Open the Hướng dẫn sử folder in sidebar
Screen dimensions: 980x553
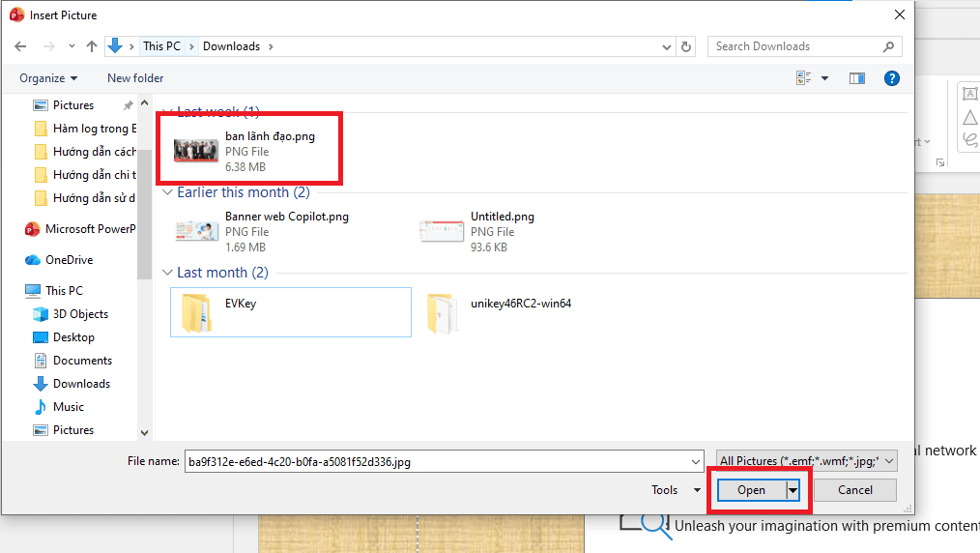pos(85,198)
